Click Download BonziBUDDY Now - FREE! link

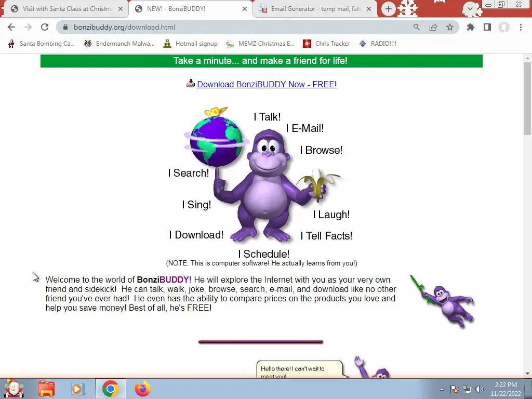pos(267,84)
